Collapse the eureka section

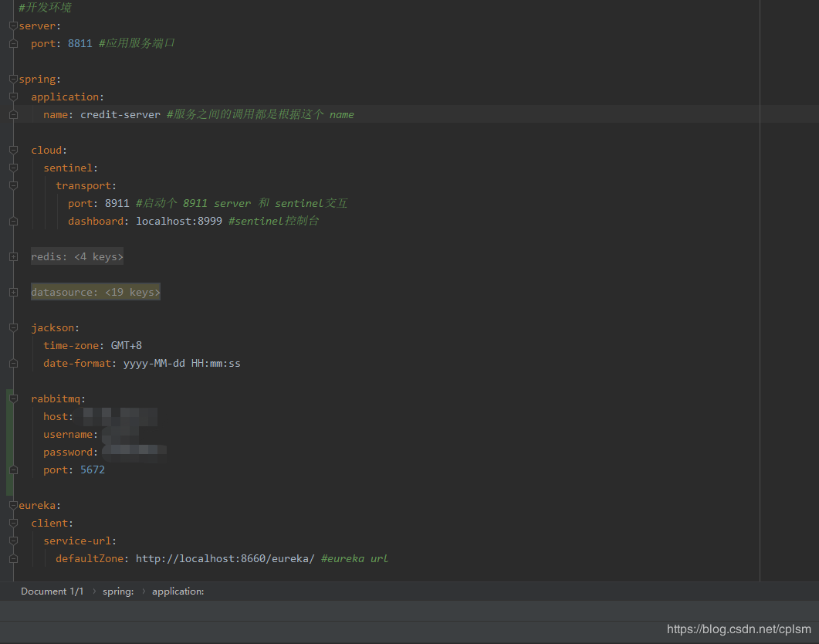pos(12,505)
